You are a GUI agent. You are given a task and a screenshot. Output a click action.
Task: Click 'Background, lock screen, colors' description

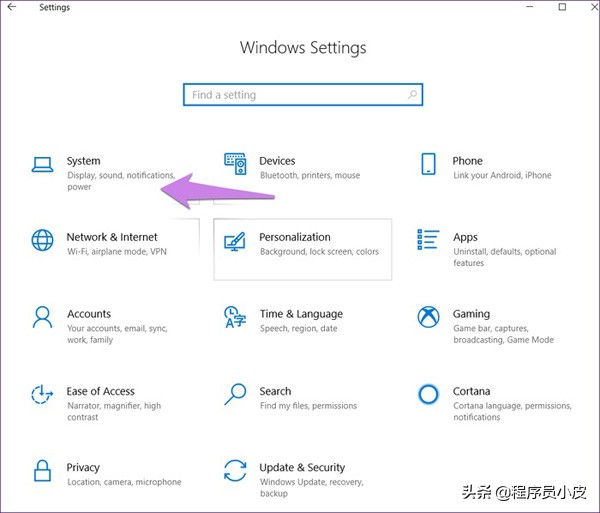coord(319,251)
